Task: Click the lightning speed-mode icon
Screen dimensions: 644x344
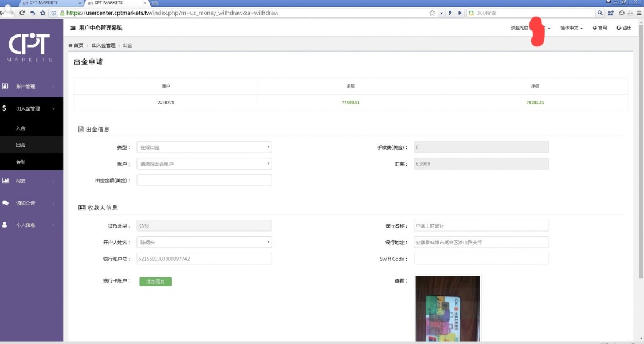Action: pos(450,13)
